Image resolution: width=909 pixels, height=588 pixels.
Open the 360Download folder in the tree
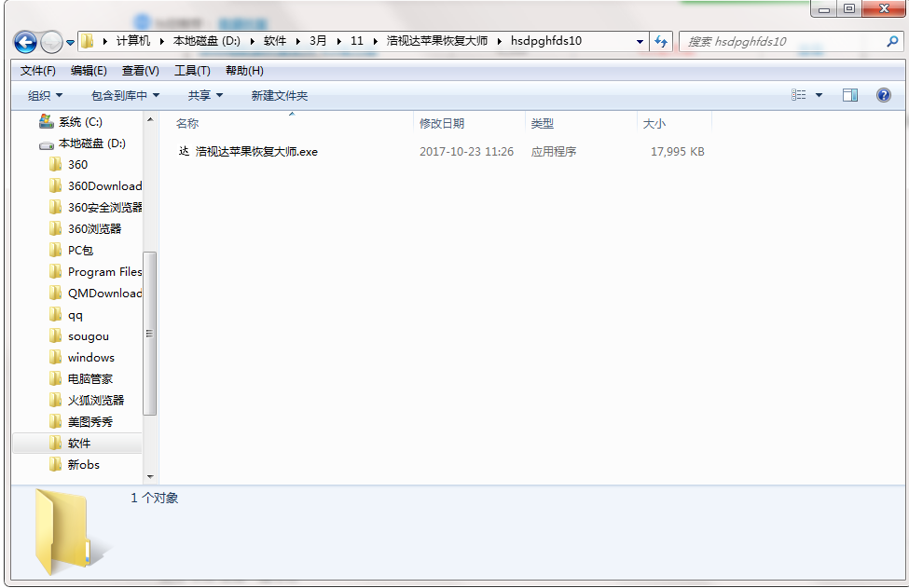96,186
